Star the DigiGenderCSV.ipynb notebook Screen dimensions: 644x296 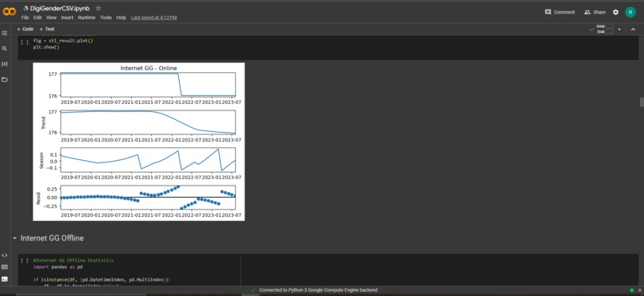(97, 8)
